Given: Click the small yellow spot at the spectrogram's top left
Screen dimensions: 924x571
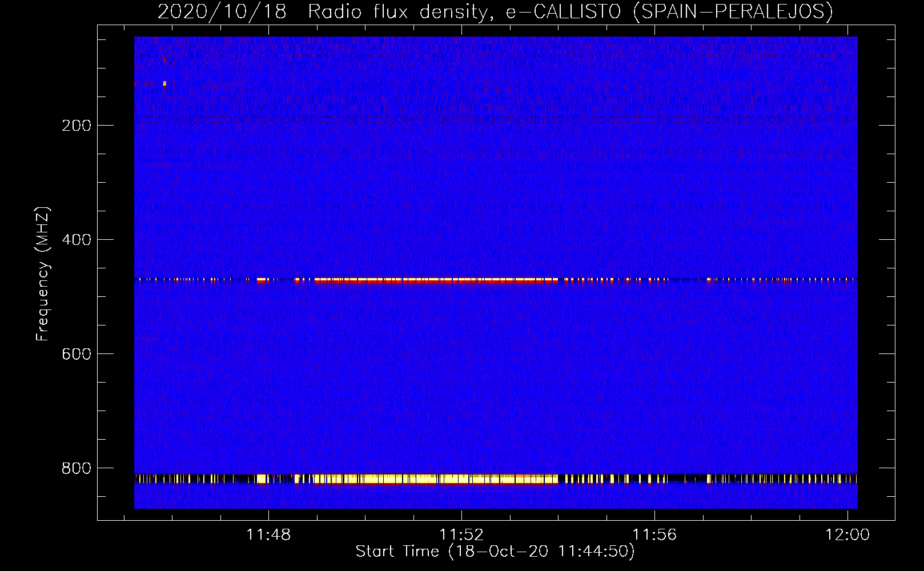Looking at the screenshot, I should [x=164, y=83].
